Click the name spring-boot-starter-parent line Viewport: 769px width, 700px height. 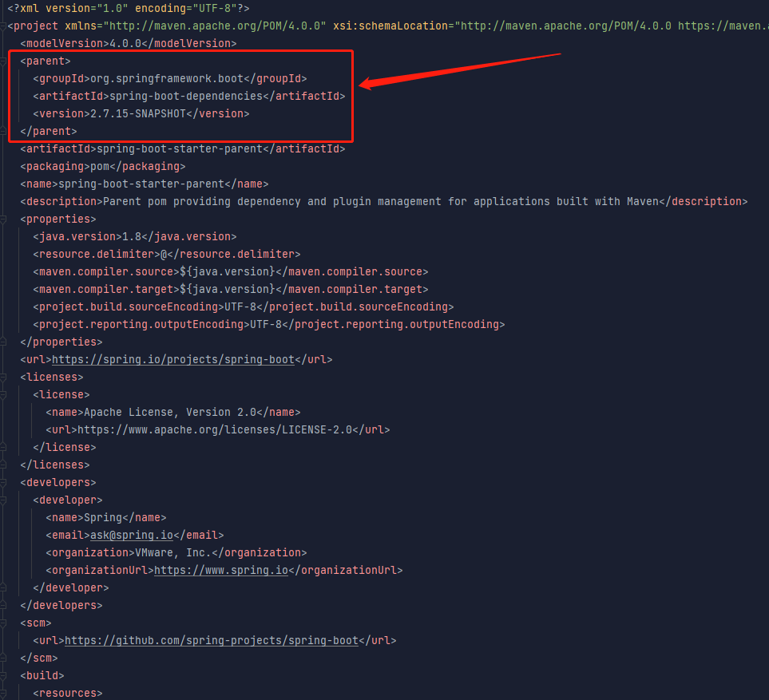145,184
